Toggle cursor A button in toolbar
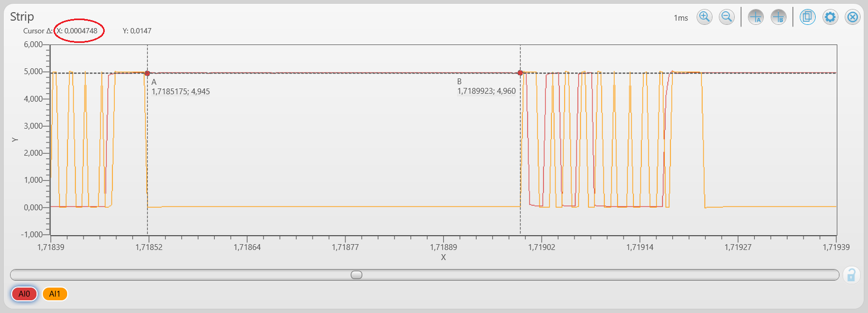This screenshot has width=868, height=313. coord(756,17)
